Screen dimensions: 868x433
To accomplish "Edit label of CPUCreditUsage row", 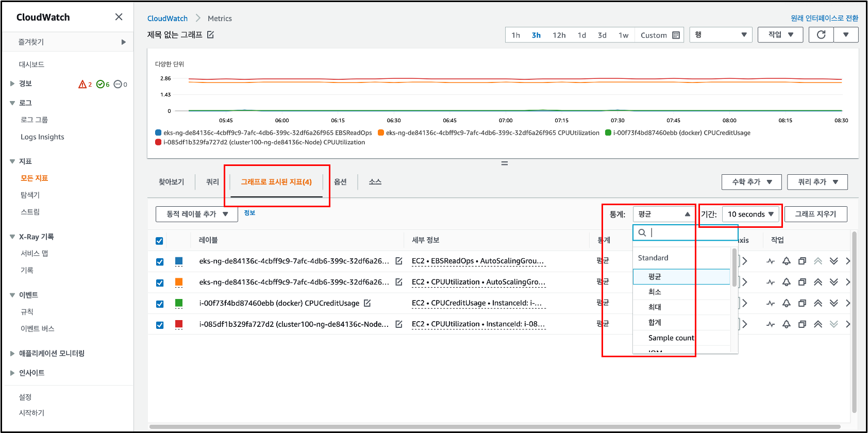I will tap(367, 303).
